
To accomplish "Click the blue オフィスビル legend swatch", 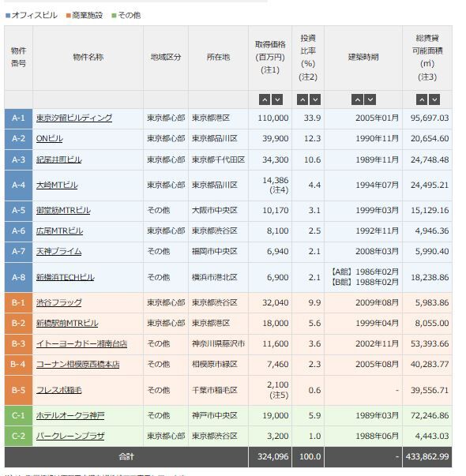I will [8, 16].
